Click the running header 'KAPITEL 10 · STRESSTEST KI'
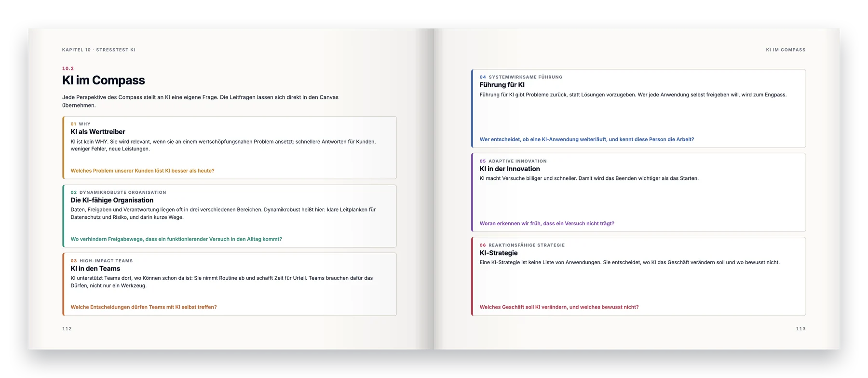The width and height of the screenshot is (868, 378). pyautogui.click(x=98, y=50)
